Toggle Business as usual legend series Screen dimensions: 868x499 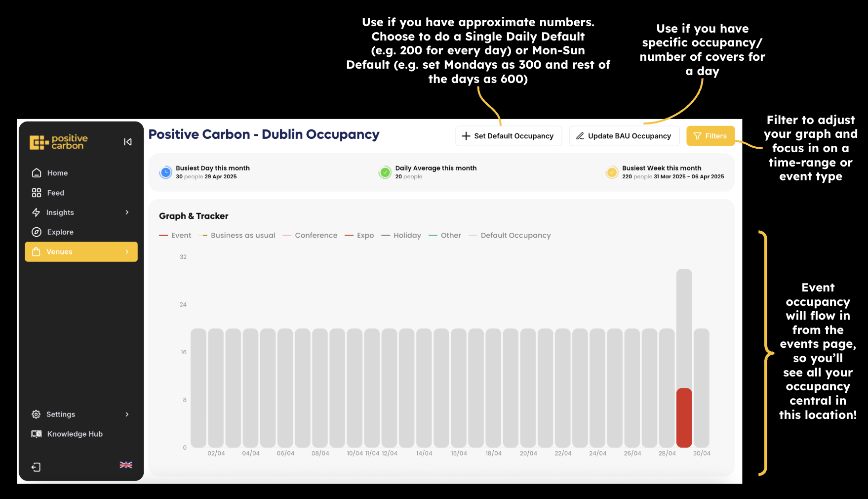point(237,236)
